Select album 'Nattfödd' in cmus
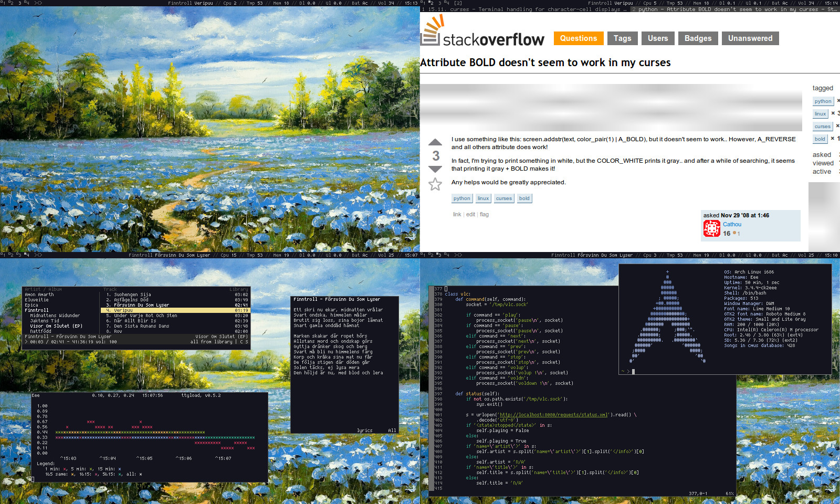Image resolution: width=840 pixels, height=504 pixels. tap(40, 331)
